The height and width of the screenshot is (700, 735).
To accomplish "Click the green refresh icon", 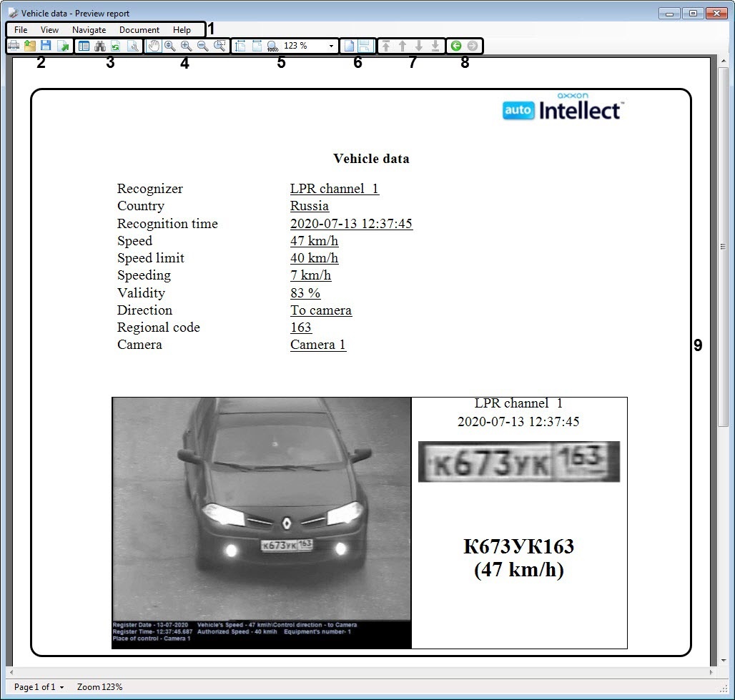I will 115,46.
